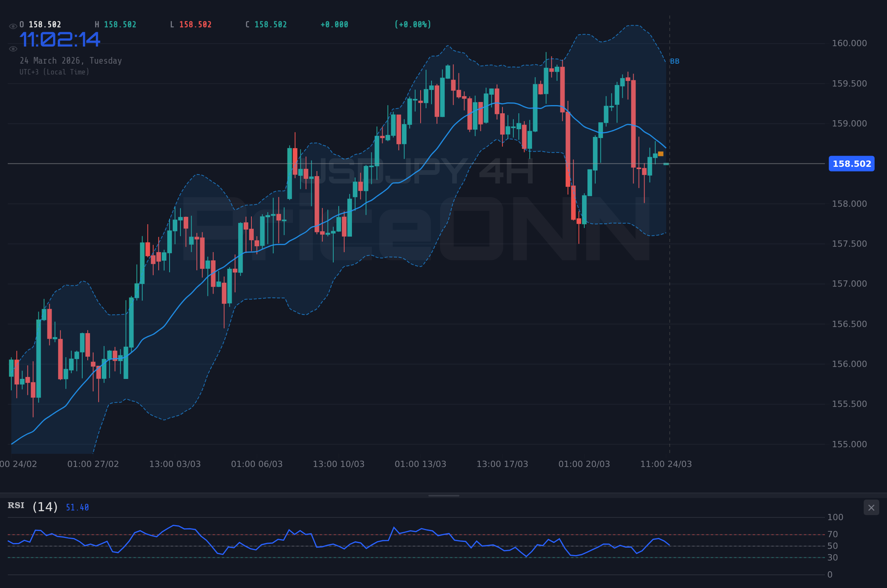Click the C 158.502 close value
887x588 pixels.
[266, 24]
